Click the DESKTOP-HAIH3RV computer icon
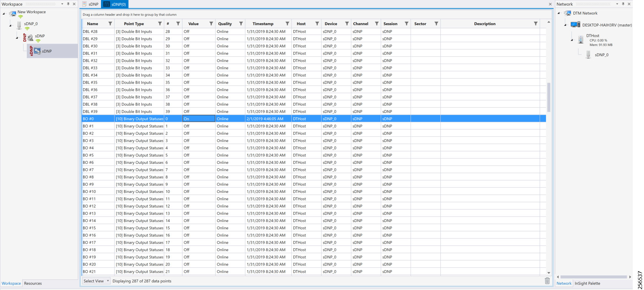Screen dimensions: 644x290 pos(575,25)
